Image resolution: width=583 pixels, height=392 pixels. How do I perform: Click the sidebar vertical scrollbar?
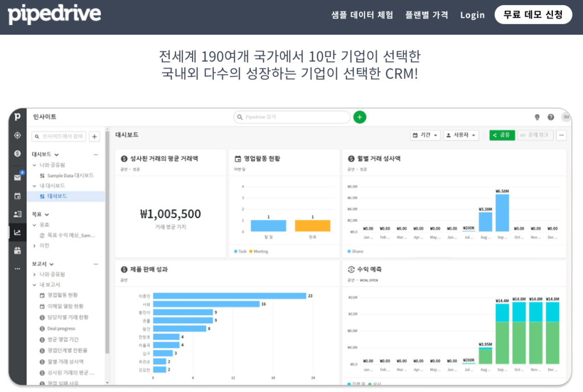coord(108,242)
